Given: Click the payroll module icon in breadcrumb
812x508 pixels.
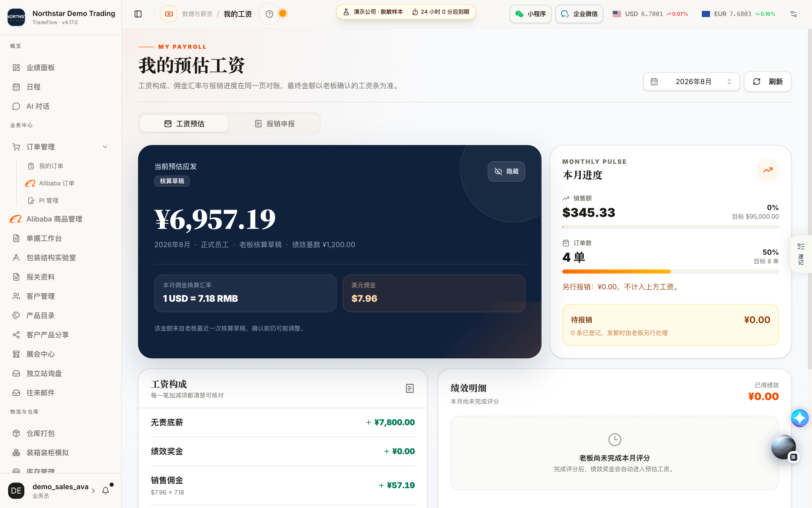Looking at the screenshot, I should click(x=169, y=14).
